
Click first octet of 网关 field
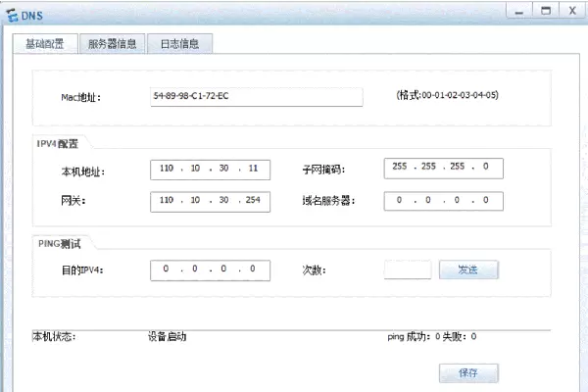pos(165,201)
